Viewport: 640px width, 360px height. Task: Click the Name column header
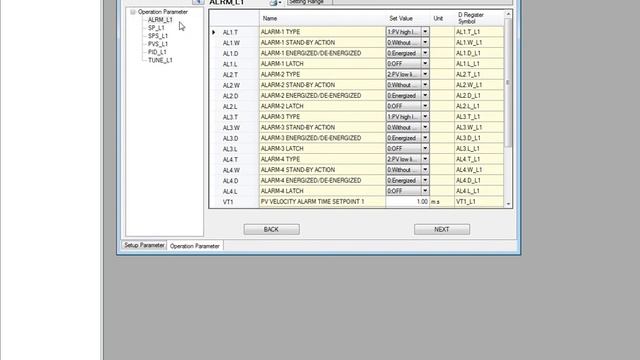(322, 18)
